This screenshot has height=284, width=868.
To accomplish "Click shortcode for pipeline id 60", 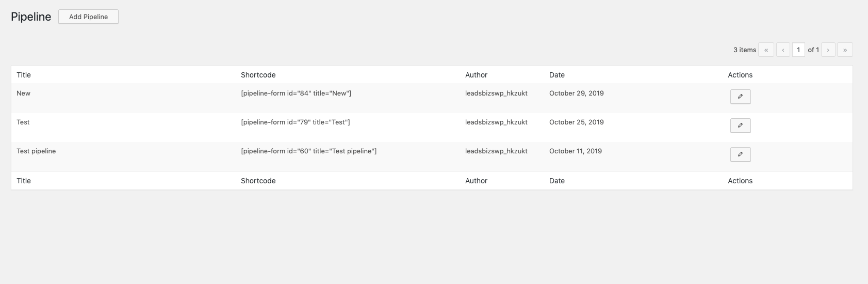I will coord(308,151).
